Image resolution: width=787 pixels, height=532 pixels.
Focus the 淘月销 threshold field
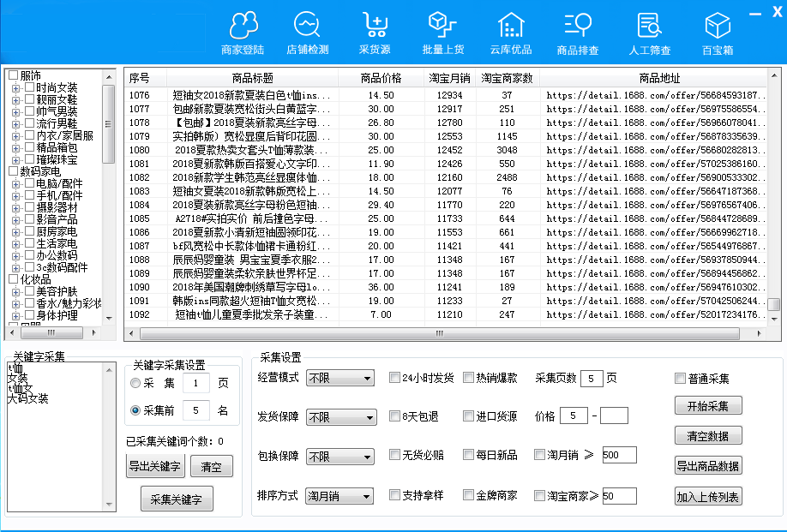coord(619,455)
